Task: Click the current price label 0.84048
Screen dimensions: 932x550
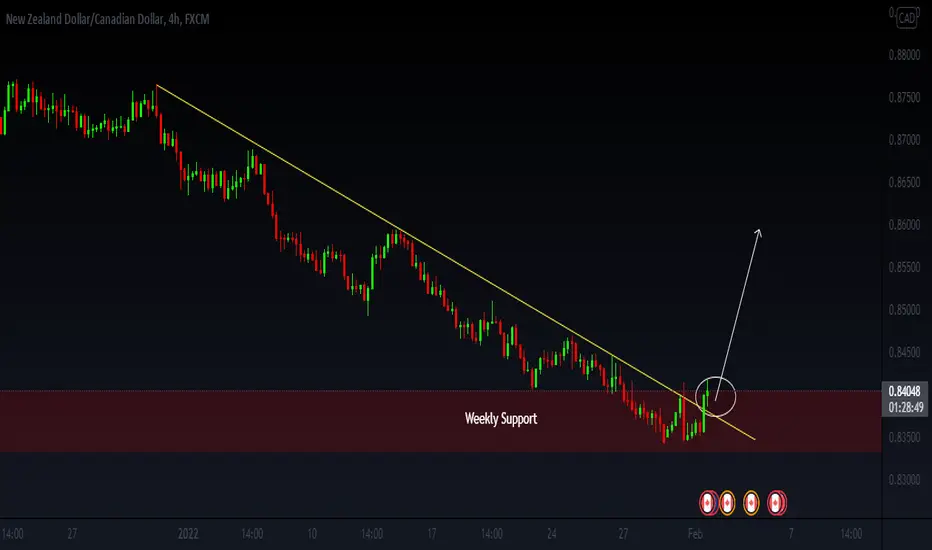Action: tap(904, 391)
